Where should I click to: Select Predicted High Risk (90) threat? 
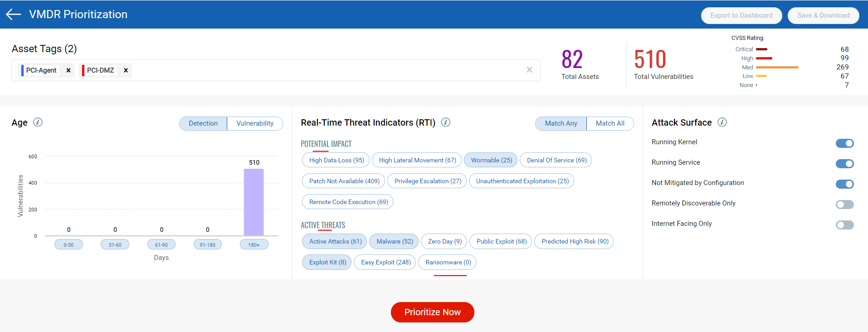pos(575,241)
